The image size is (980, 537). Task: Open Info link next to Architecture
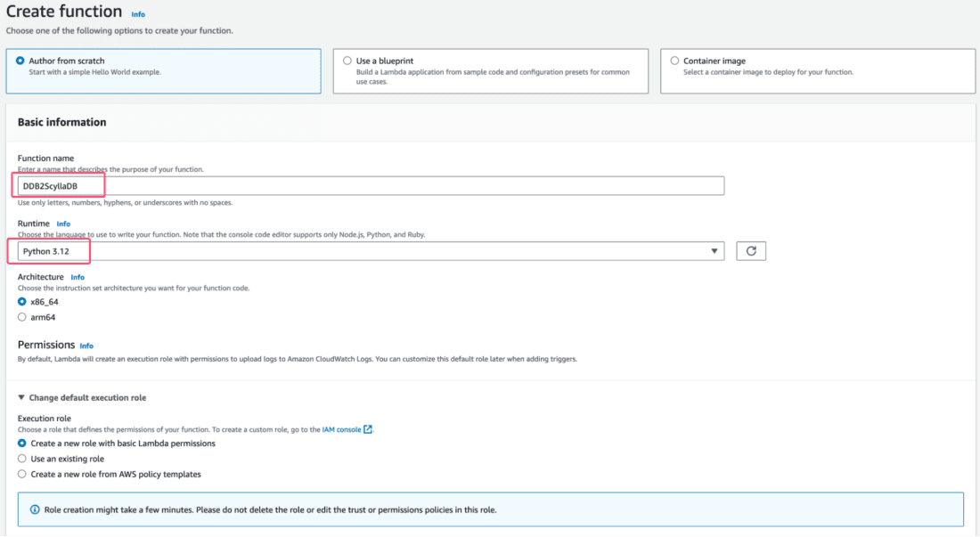tap(78, 277)
